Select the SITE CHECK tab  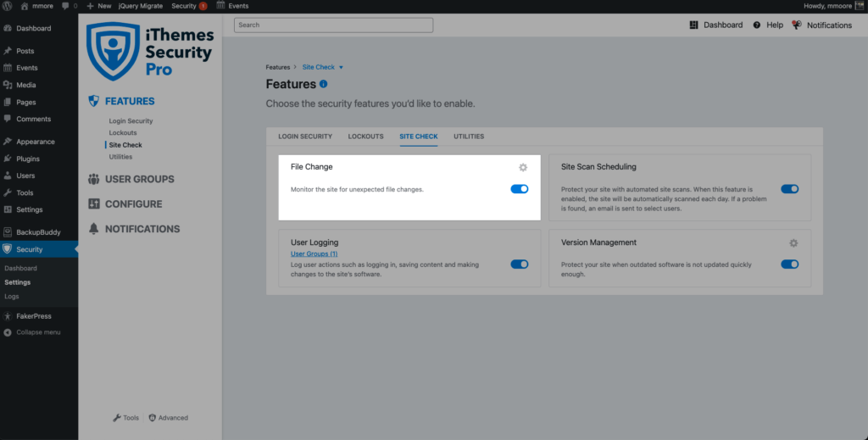419,136
